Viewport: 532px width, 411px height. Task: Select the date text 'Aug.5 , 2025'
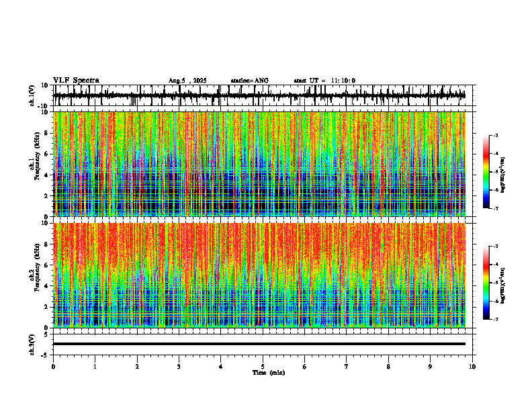point(187,81)
